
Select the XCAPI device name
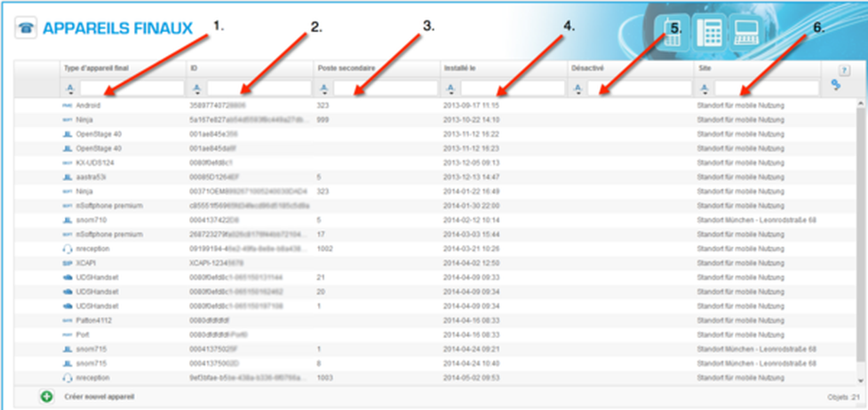[86, 264]
